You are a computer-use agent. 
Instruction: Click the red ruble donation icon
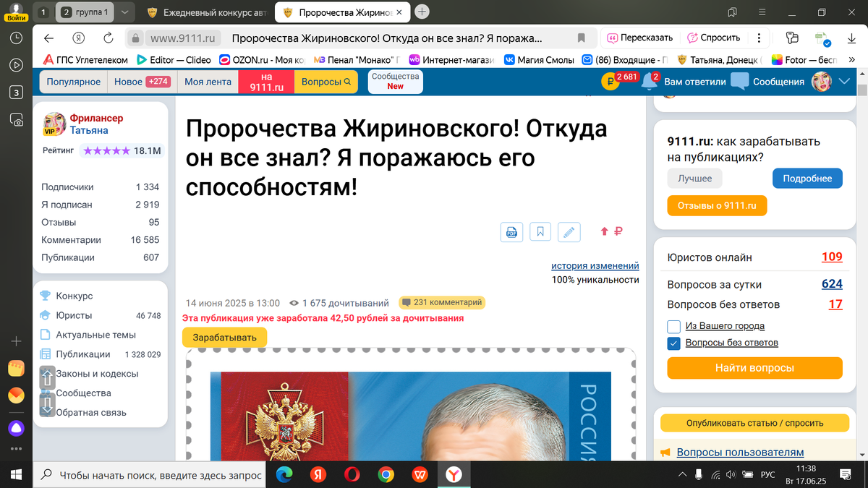click(618, 231)
